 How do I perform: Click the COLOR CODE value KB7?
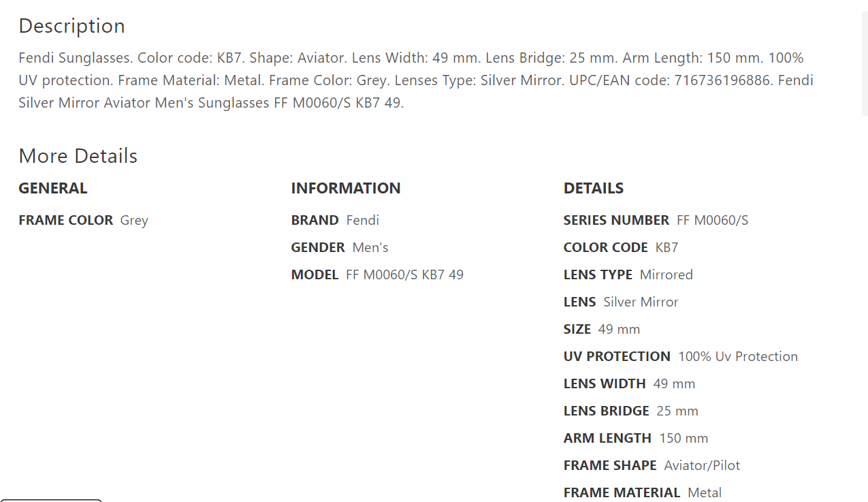tap(666, 247)
